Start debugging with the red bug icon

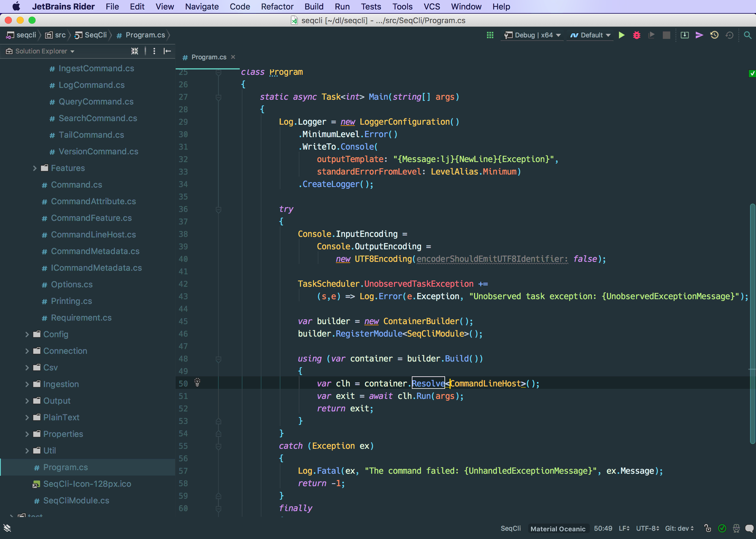(637, 35)
